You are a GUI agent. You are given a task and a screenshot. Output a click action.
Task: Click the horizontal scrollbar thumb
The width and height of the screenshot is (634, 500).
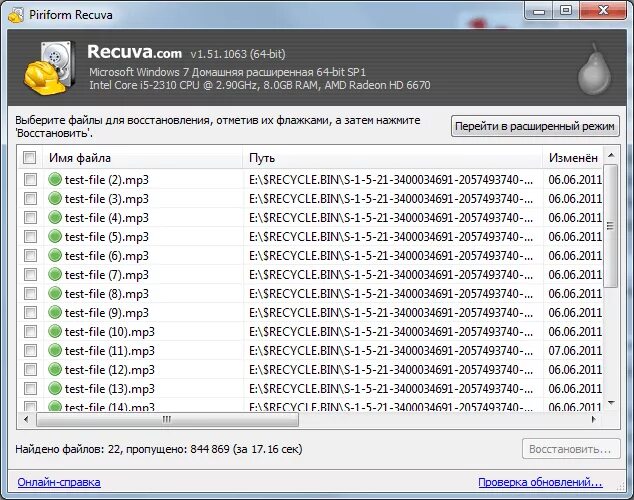(x=167, y=420)
